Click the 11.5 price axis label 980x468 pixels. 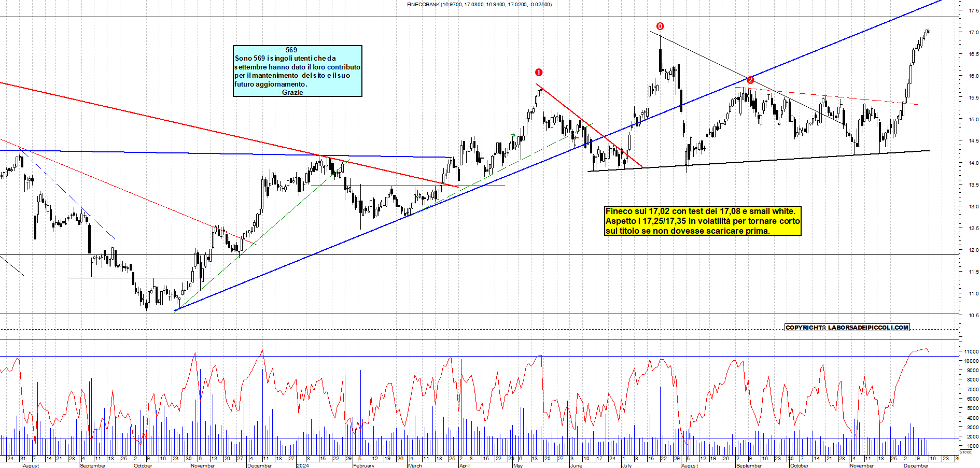point(973,272)
